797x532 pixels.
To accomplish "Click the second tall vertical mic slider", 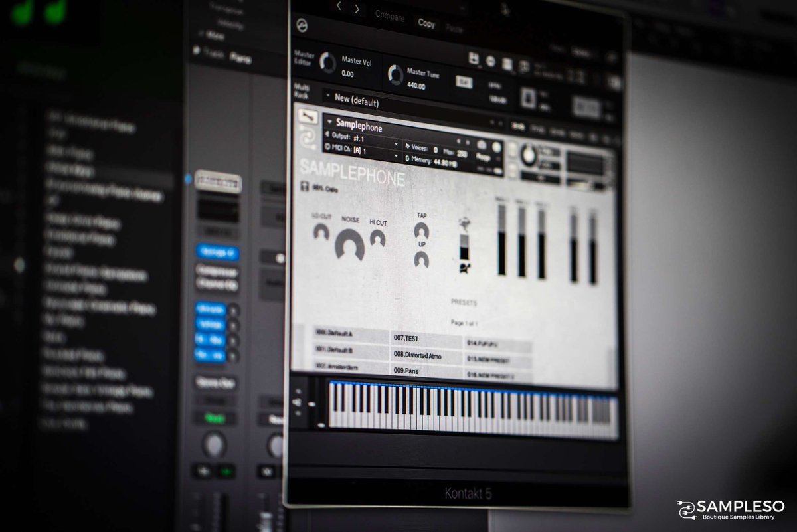I will (522, 242).
